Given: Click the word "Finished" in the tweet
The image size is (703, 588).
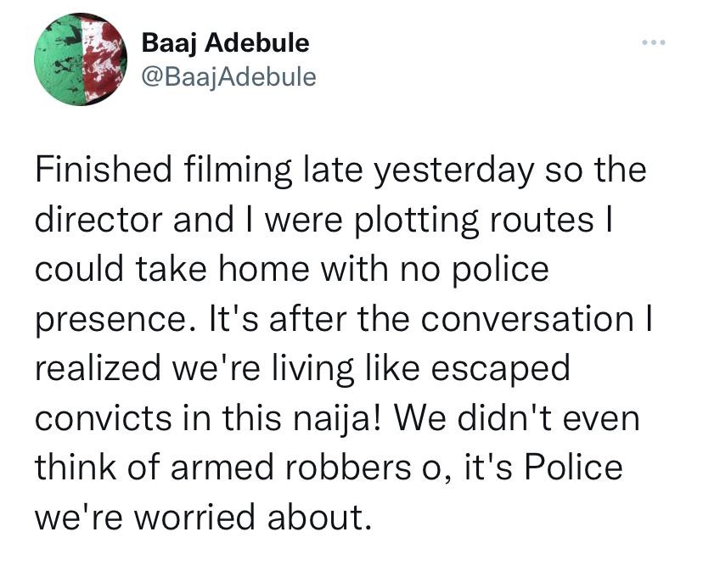Looking at the screenshot, I should (x=104, y=170).
